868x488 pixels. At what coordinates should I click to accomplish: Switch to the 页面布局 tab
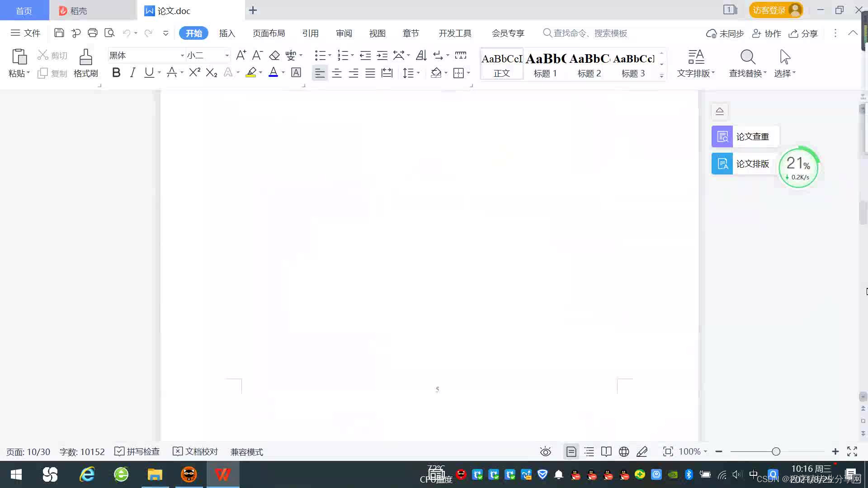pos(269,33)
